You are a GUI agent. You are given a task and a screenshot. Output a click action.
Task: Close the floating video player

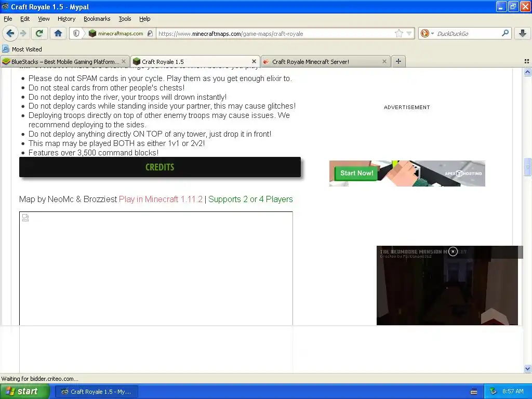click(453, 251)
